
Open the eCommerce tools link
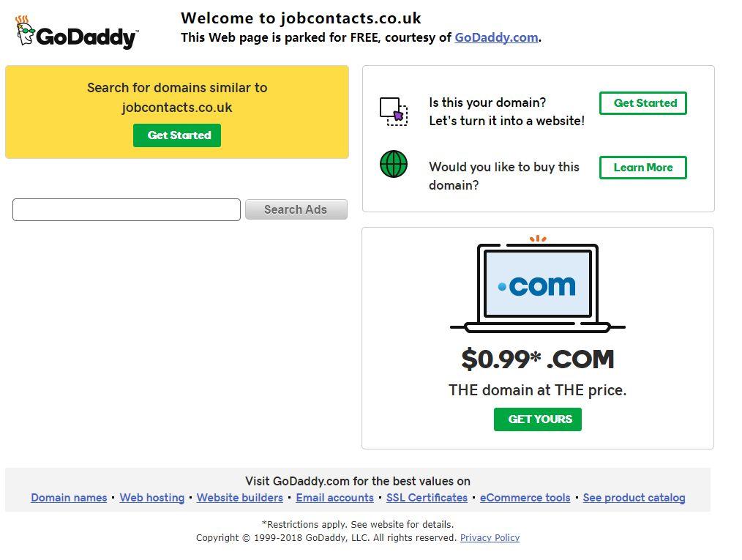pyautogui.click(x=525, y=498)
